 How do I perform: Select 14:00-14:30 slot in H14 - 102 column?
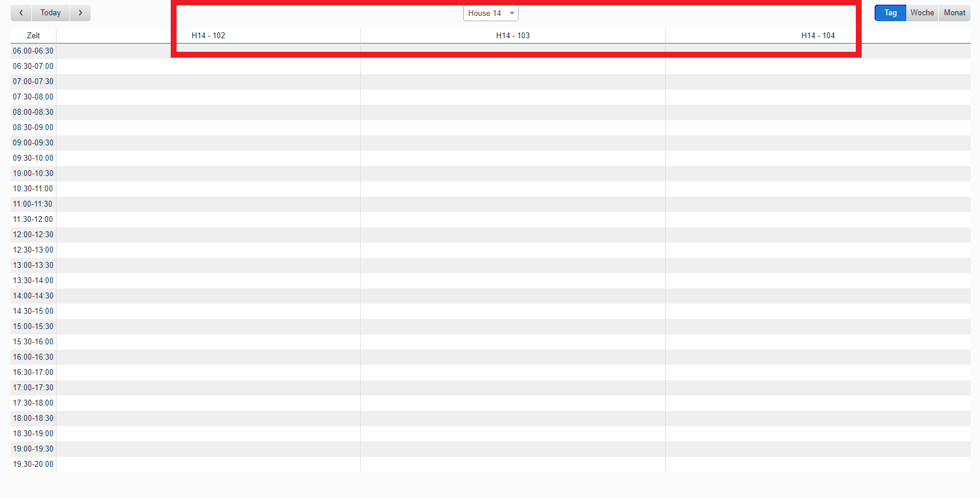tap(208, 296)
